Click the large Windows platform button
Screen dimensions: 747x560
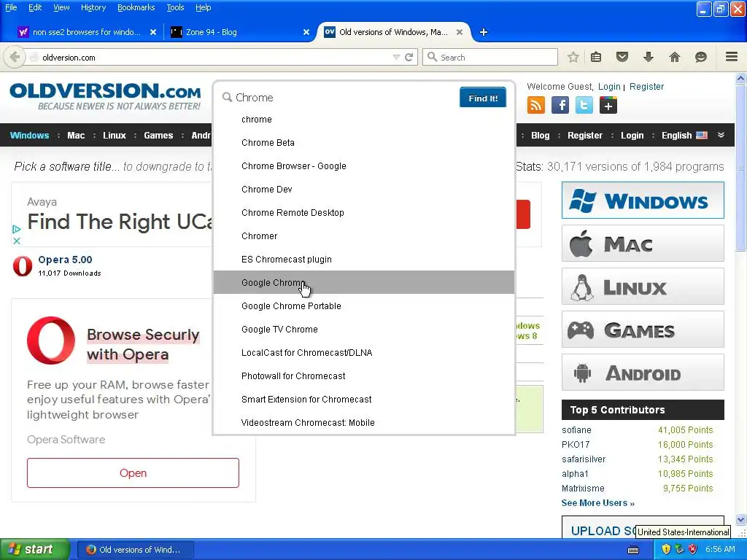coord(643,201)
